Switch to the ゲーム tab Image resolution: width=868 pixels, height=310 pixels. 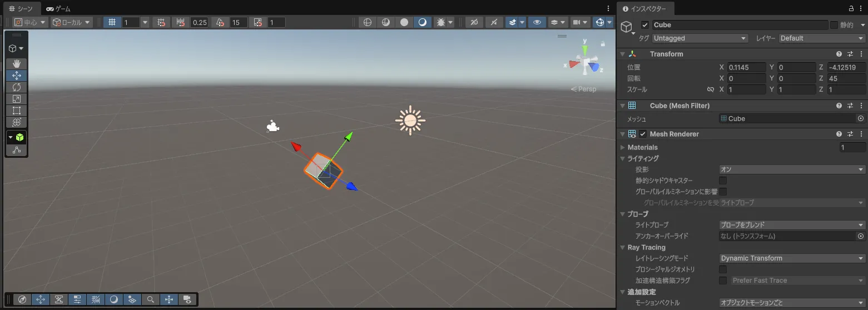(58, 9)
